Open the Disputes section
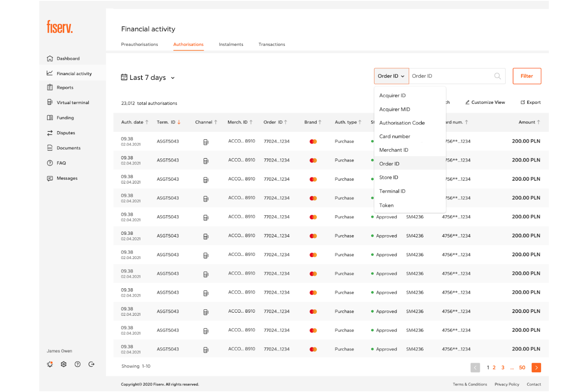The height and width of the screenshot is (392, 588). pos(66,133)
